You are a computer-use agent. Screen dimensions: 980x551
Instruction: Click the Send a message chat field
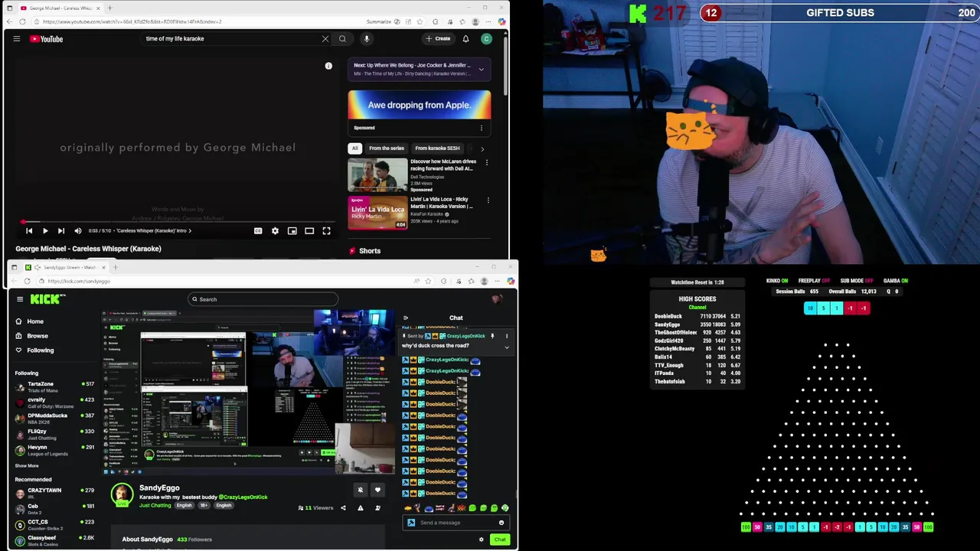(x=456, y=523)
